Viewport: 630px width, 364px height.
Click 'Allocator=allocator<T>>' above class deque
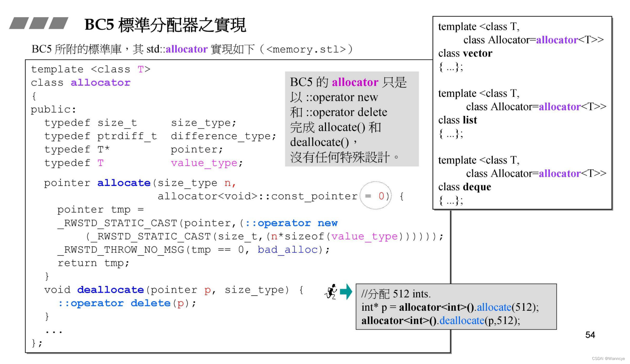click(549, 174)
